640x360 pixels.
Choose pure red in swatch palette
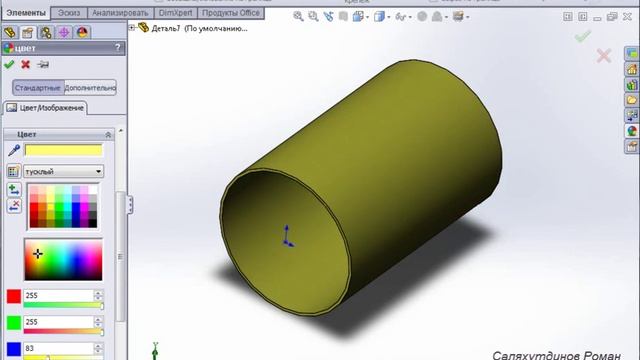click(34, 207)
